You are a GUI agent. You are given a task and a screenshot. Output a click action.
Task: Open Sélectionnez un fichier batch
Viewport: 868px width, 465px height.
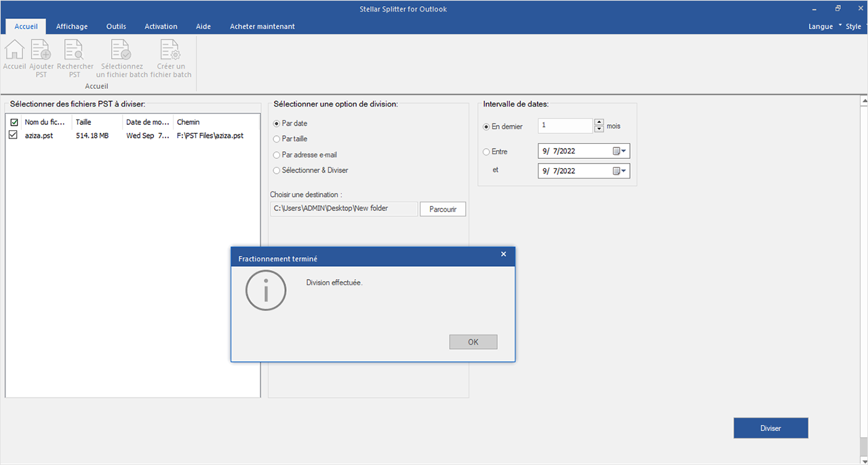pyautogui.click(x=122, y=58)
